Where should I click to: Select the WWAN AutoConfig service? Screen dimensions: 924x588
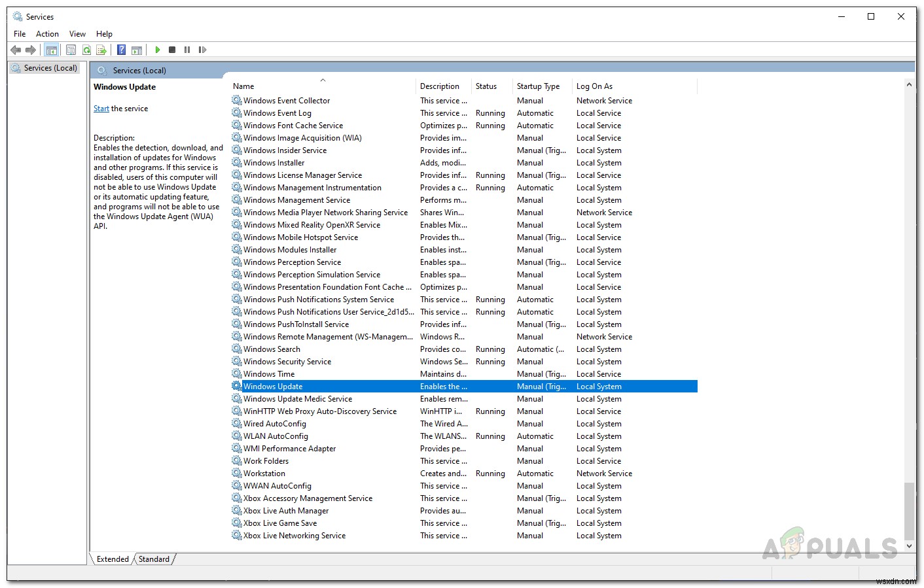464,485
